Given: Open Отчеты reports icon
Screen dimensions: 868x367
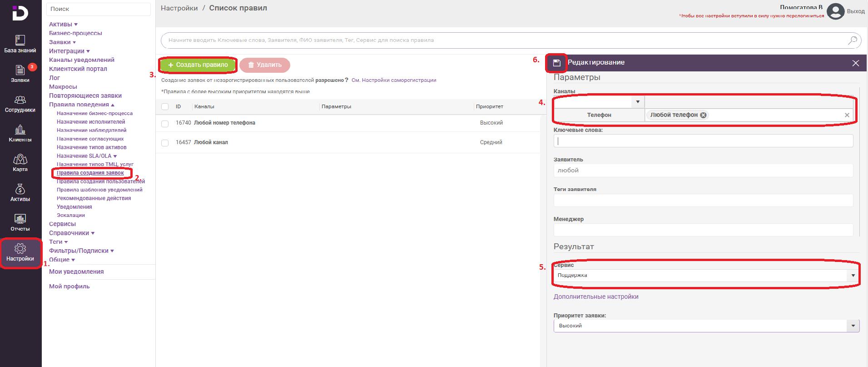Looking at the screenshot, I should coord(20,222).
